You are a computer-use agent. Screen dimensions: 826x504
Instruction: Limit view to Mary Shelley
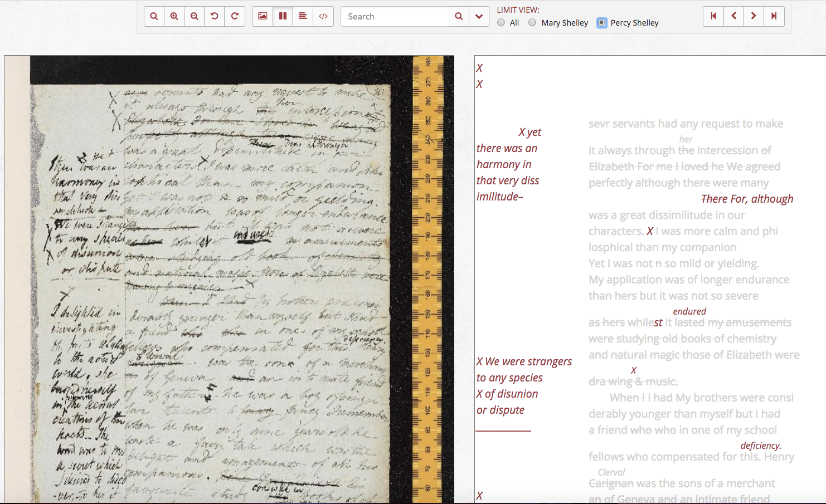pyautogui.click(x=532, y=23)
